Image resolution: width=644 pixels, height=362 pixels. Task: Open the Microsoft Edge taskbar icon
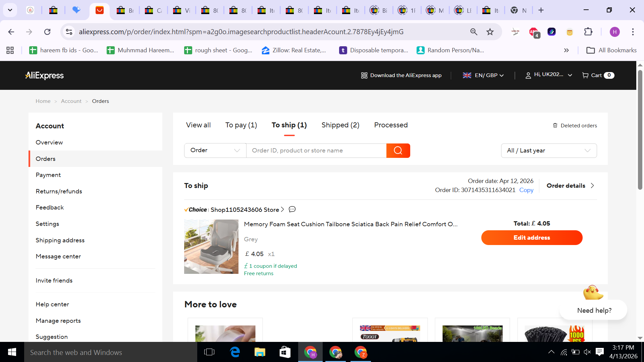[x=235, y=352]
